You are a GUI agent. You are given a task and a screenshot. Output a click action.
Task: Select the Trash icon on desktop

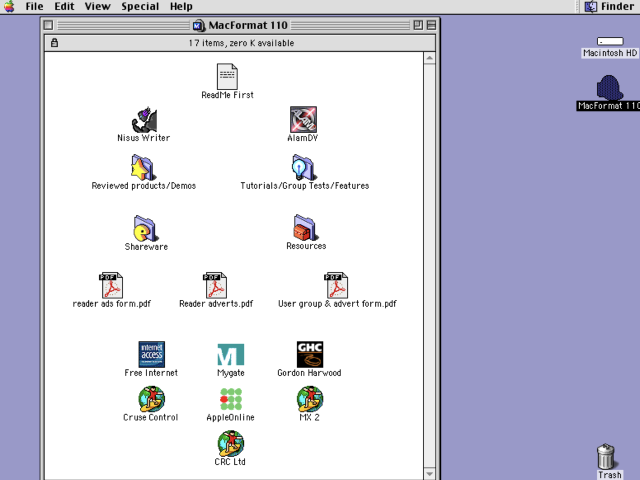point(606,457)
